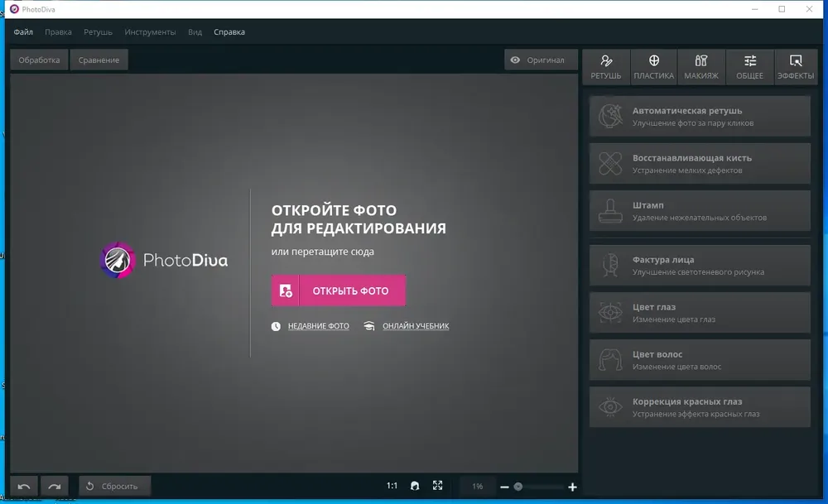Click the redo arrow icon
This screenshot has width=828, height=504.
coord(55,486)
